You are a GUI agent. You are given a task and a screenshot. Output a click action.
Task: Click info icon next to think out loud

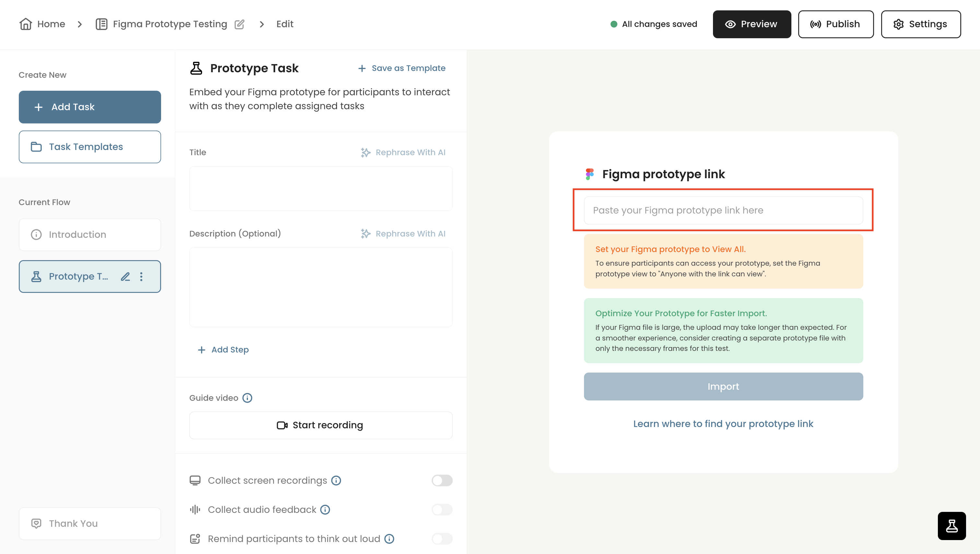[389, 539]
